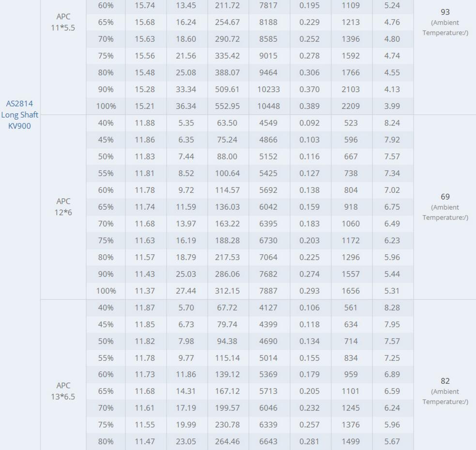Click the thrust value 2209 cell
The image size is (476, 450).
tap(351, 106)
